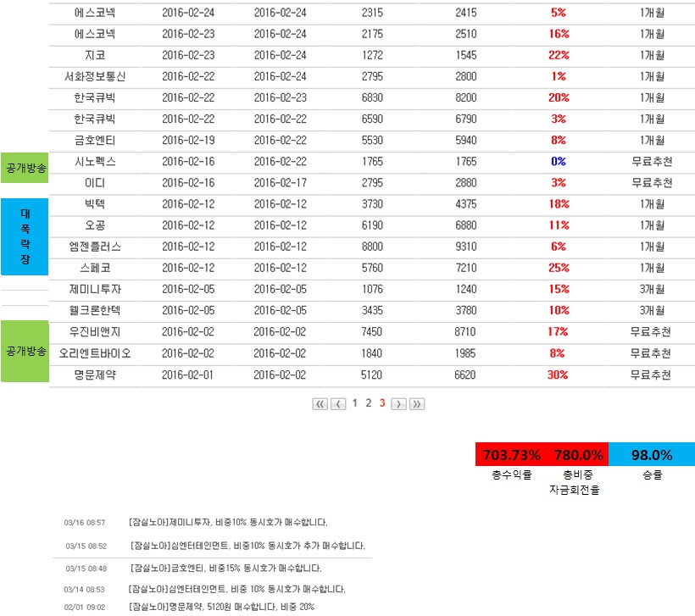Go to the previous page with the single-left arrow
The height and width of the screenshot is (616, 695).
pos(338,403)
